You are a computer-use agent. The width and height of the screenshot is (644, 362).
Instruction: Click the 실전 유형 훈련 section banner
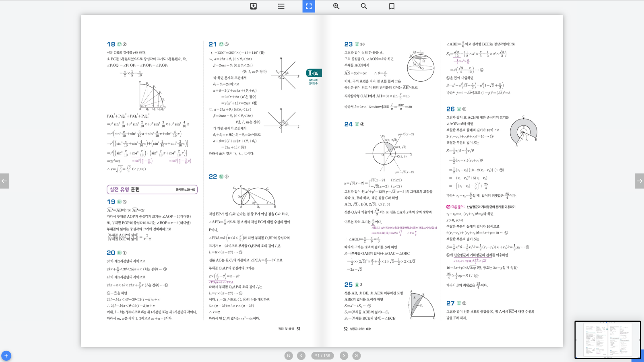click(152, 189)
